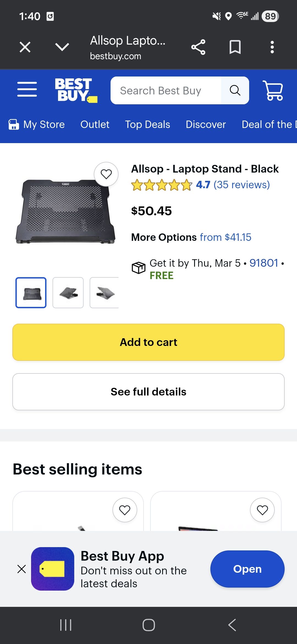Favorite the second best selling item
297x644 pixels.
click(262, 510)
